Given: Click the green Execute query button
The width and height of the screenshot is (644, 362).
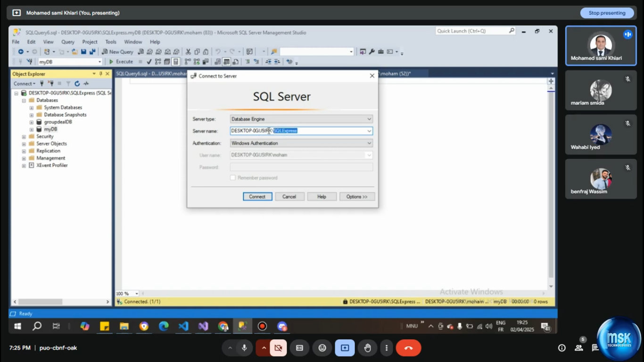Looking at the screenshot, I should click(121, 62).
